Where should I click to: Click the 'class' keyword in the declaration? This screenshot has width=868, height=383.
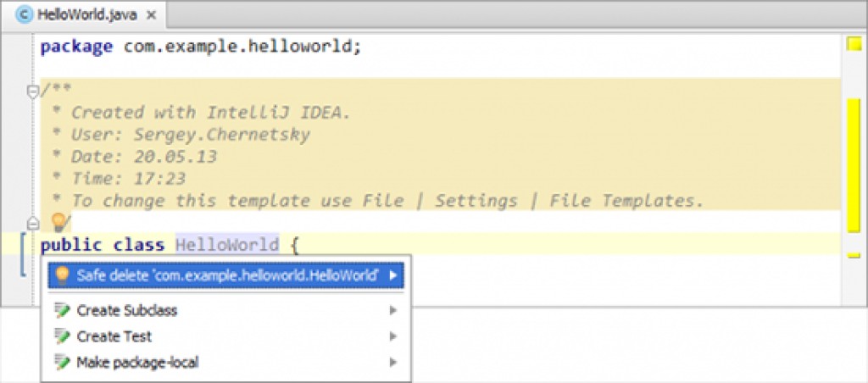(x=139, y=244)
